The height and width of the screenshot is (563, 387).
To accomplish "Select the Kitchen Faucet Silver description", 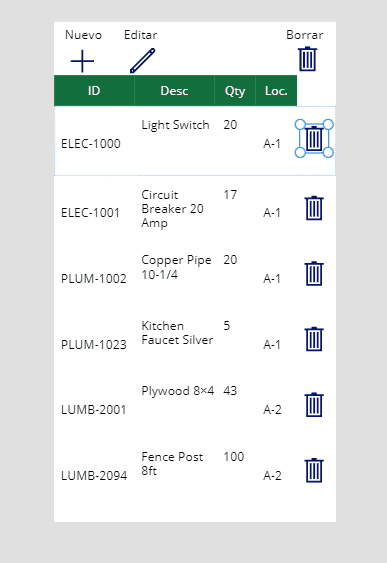I will 177,333.
